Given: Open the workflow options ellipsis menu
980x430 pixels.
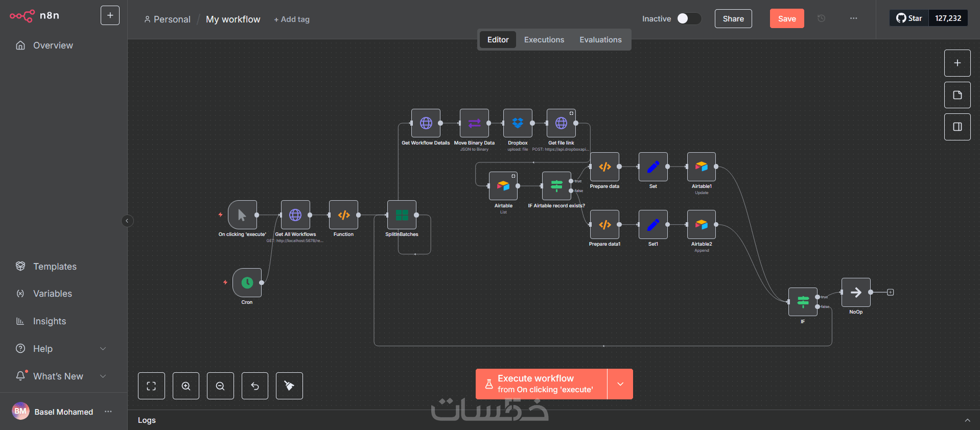Looking at the screenshot, I should coord(854,18).
